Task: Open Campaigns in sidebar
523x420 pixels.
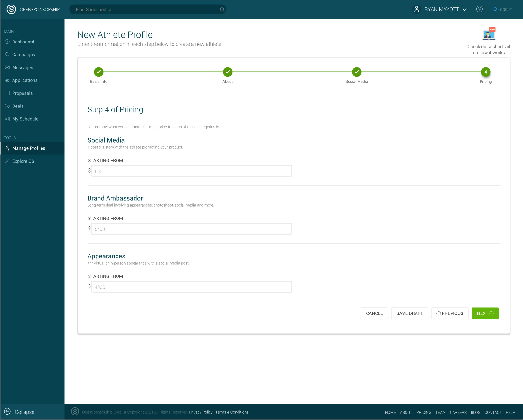Action: [x=32, y=55]
